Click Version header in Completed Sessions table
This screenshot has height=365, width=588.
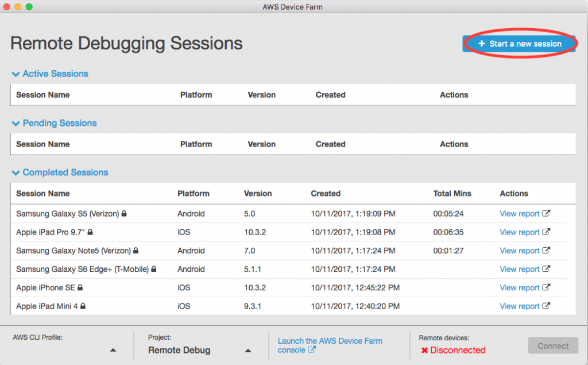pos(258,193)
